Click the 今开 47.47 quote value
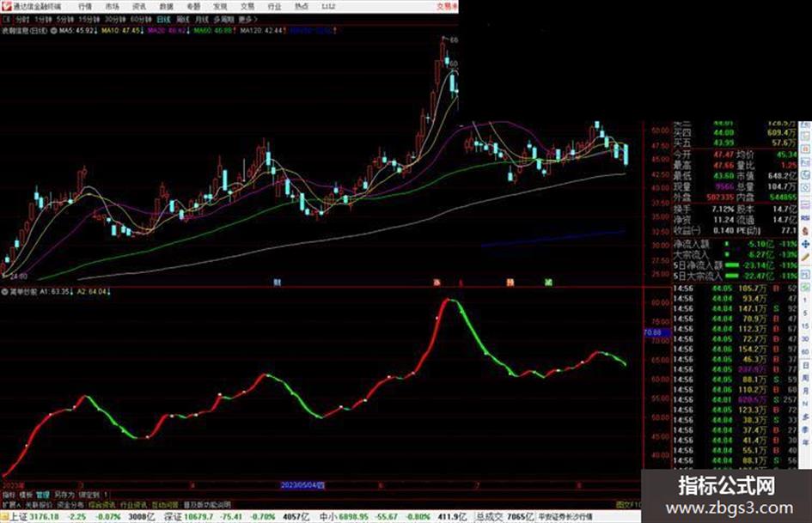 pos(723,155)
